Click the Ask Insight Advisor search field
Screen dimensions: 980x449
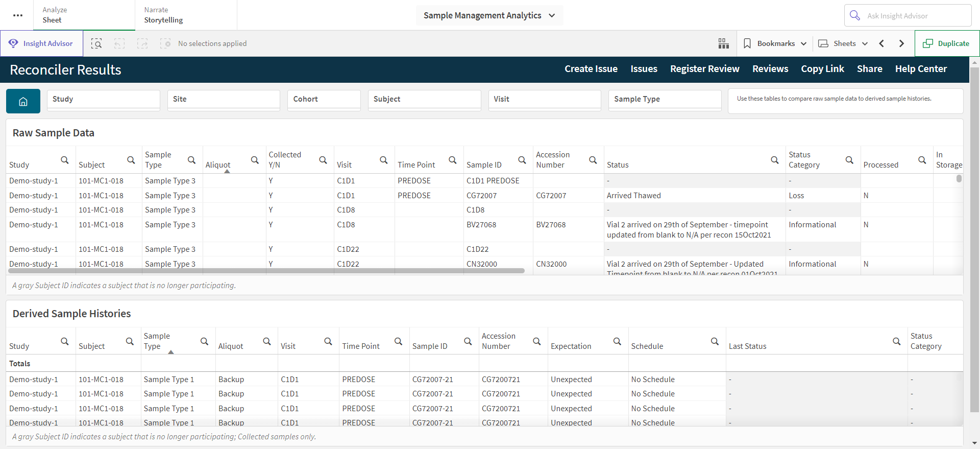[x=908, y=15]
